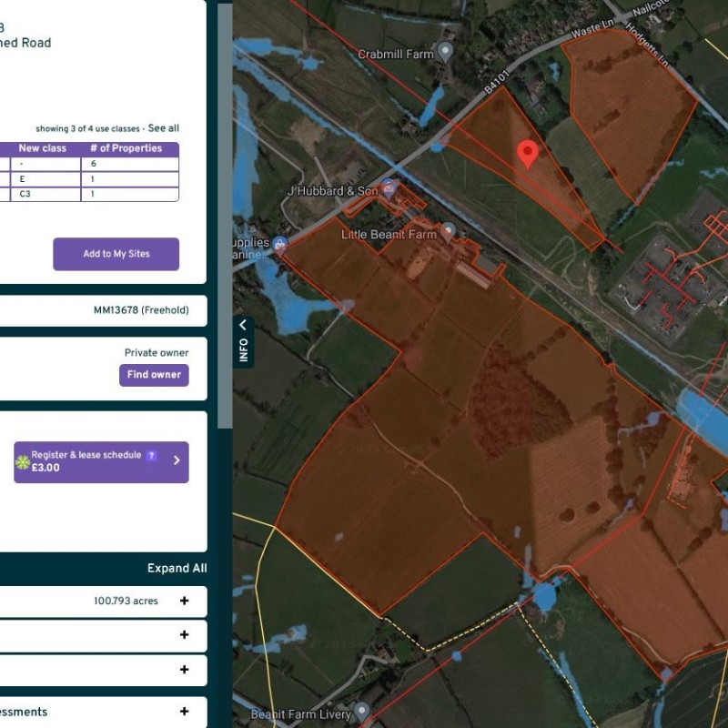Click the Crabmill Farm map pin
Viewport: 728px width, 728px height.
point(445,52)
